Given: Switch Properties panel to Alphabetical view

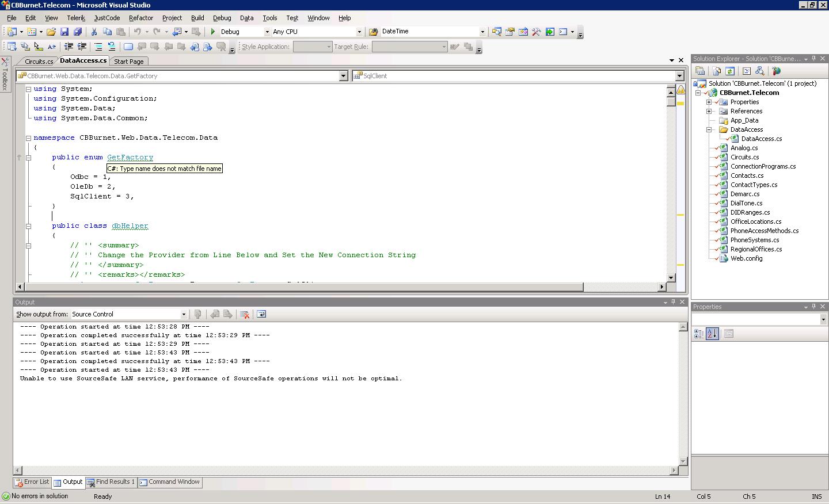Looking at the screenshot, I should coord(712,334).
